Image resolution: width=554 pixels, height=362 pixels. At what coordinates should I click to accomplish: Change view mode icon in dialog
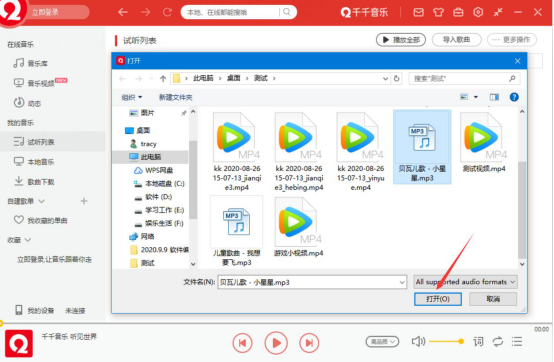click(x=464, y=97)
